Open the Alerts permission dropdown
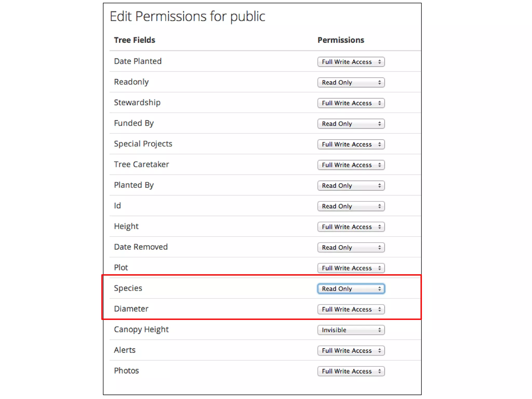Image resolution: width=532 pixels, height=399 pixels. (x=351, y=350)
